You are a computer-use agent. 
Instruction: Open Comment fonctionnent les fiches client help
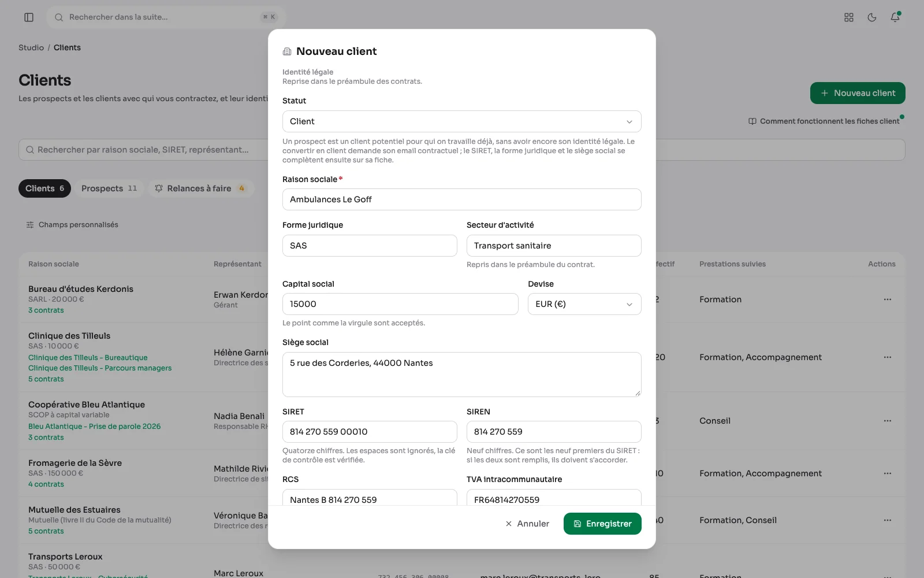coord(824,121)
